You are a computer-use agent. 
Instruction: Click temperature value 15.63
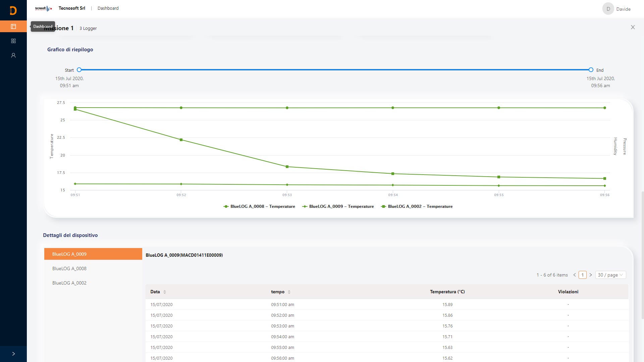click(447, 348)
